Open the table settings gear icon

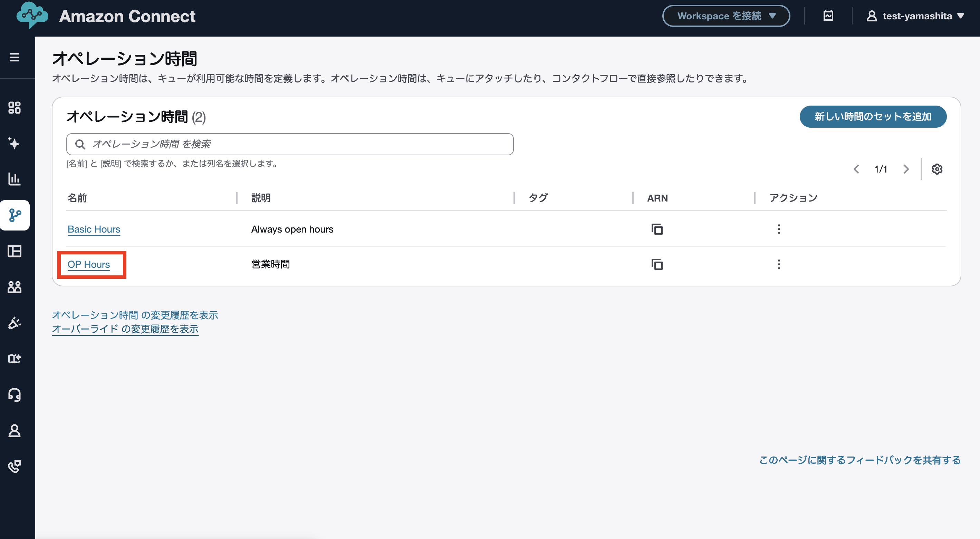937,169
